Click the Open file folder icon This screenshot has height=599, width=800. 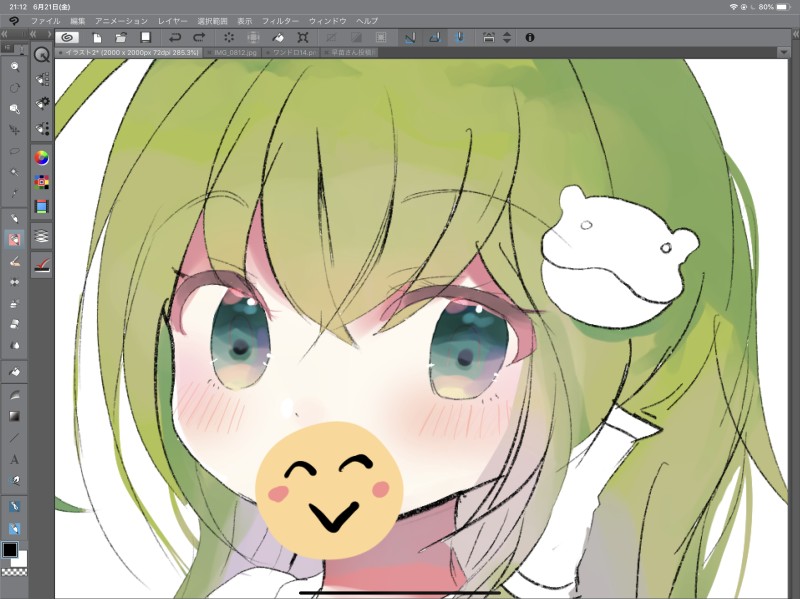coord(121,37)
